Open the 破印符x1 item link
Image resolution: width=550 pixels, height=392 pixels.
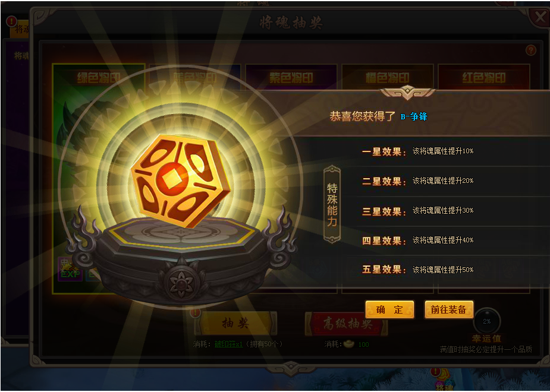[228, 344]
